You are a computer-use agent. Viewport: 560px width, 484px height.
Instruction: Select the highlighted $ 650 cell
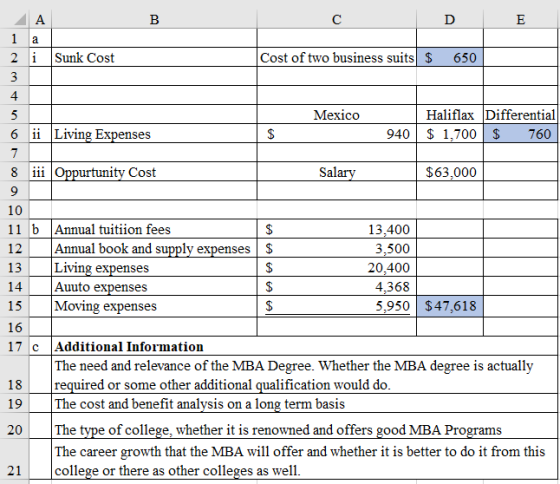click(x=450, y=57)
